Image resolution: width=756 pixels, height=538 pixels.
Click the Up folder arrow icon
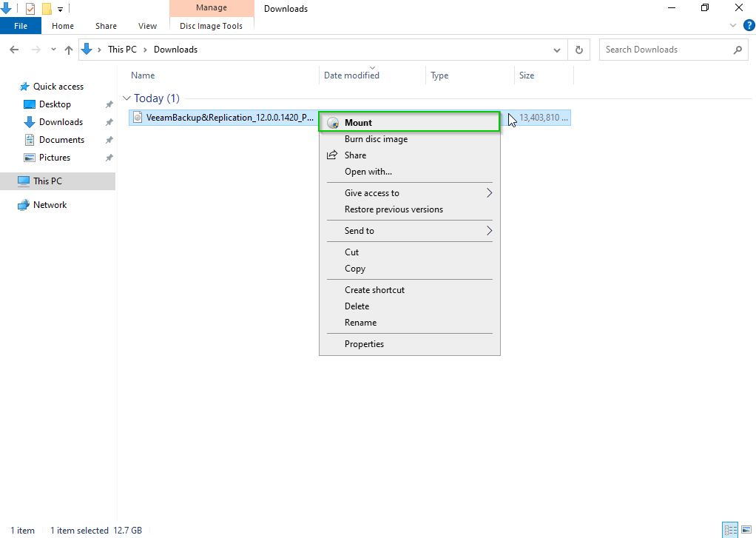[69, 50]
